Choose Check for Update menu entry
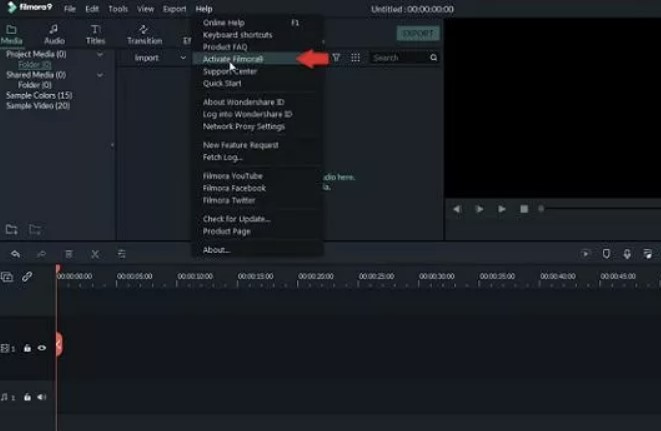This screenshot has width=661, height=431. tap(237, 218)
